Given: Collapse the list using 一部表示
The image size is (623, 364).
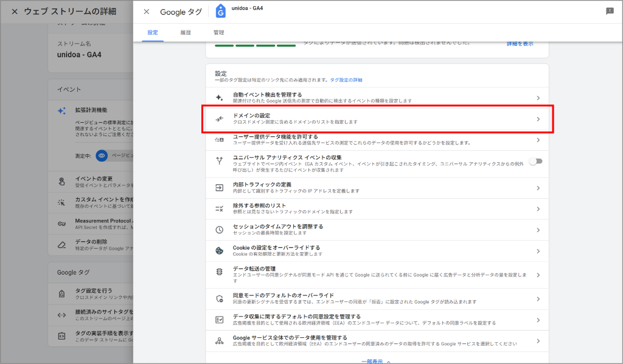Looking at the screenshot, I should [x=373, y=360].
